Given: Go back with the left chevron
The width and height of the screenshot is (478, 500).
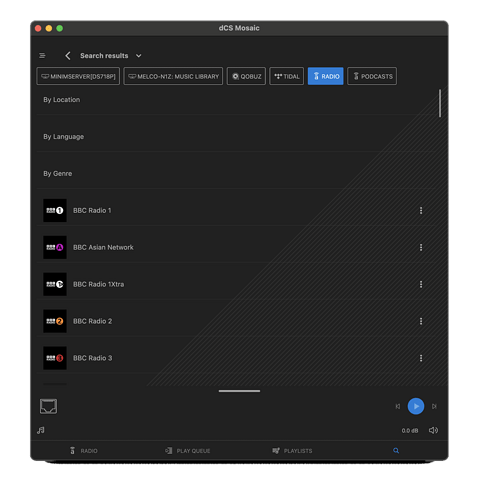Looking at the screenshot, I should point(68,56).
